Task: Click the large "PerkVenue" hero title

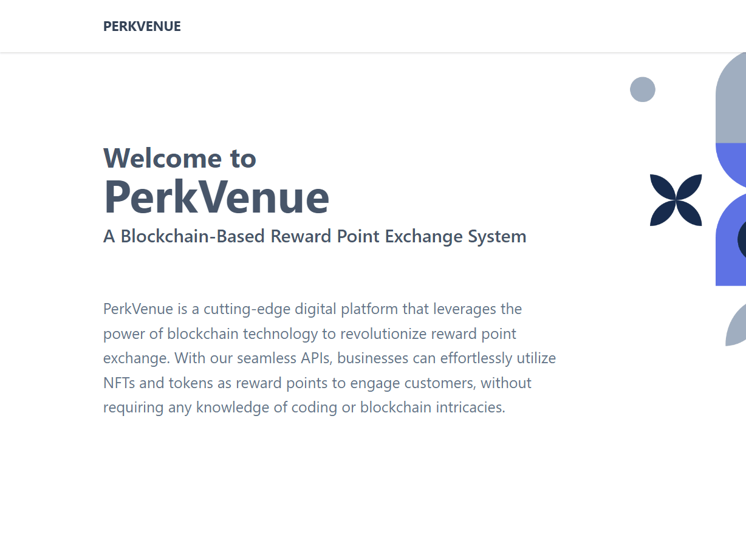Action: (216, 197)
